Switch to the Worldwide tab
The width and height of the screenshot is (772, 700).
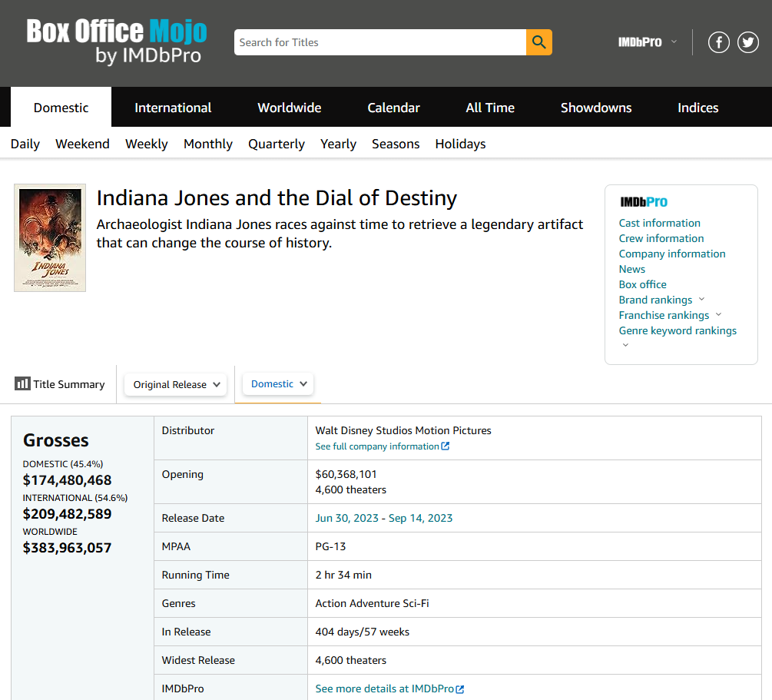[x=290, y=108]
